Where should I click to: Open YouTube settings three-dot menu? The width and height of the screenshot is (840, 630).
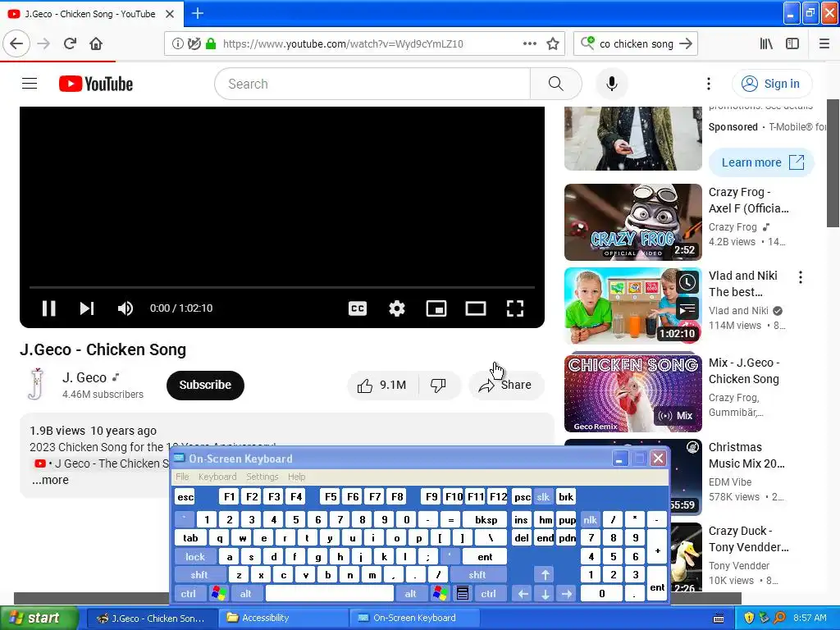[x=708, y=84]
